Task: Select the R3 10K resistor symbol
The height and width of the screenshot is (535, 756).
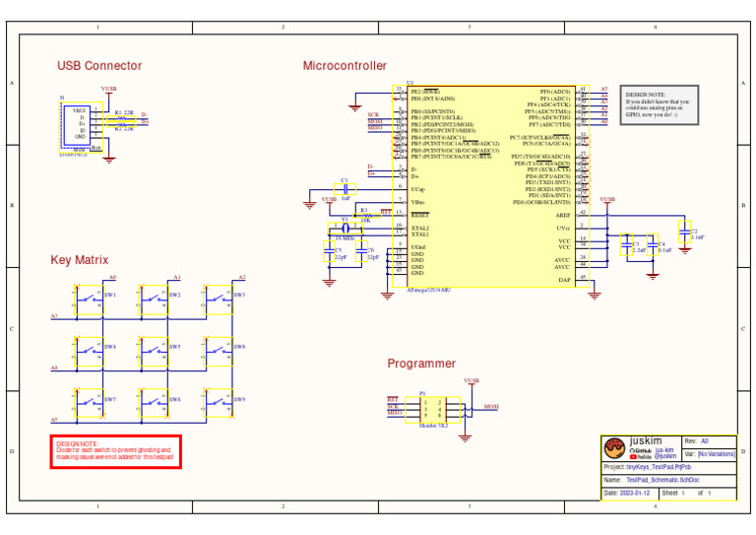Action: coord(367,215)
